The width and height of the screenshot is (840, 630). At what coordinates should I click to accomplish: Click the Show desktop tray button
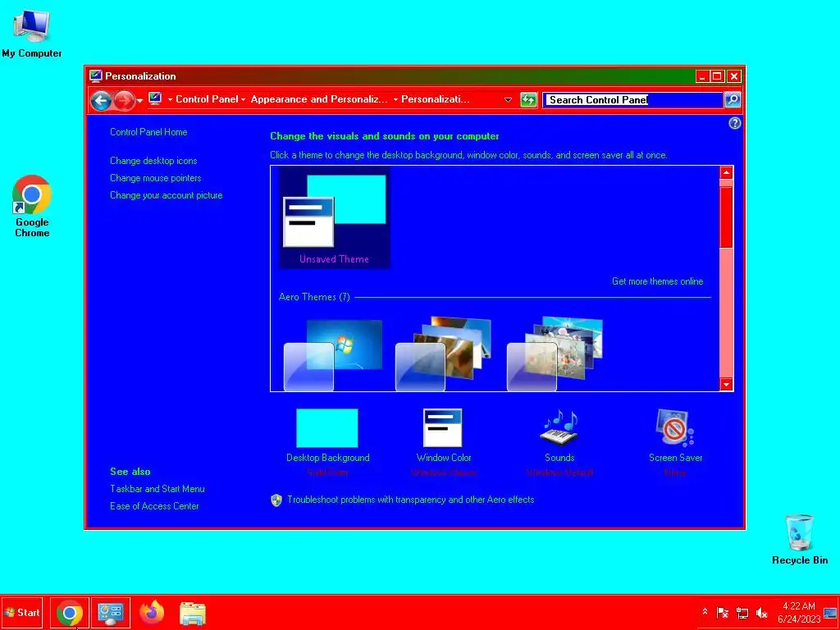pyautogui.click(x=832, y=612)
